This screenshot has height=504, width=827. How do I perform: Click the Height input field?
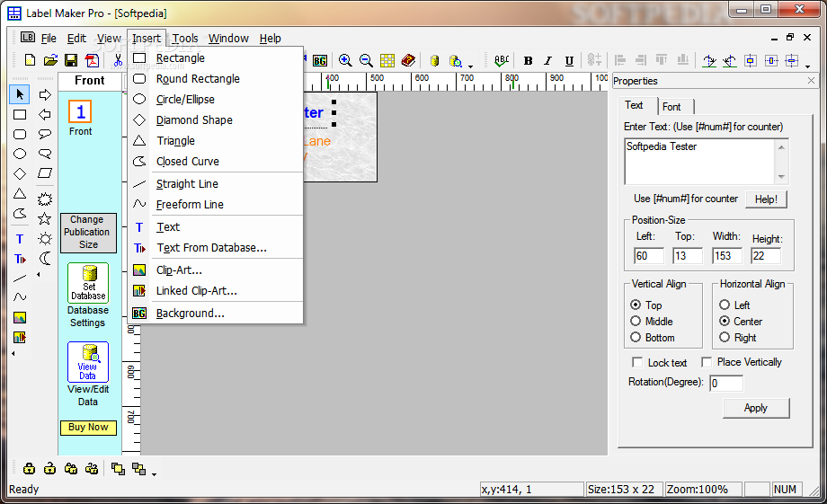point(766,256)
